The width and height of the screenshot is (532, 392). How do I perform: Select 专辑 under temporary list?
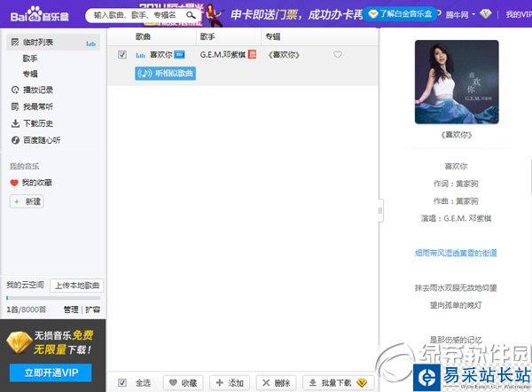tap(30, 74)
